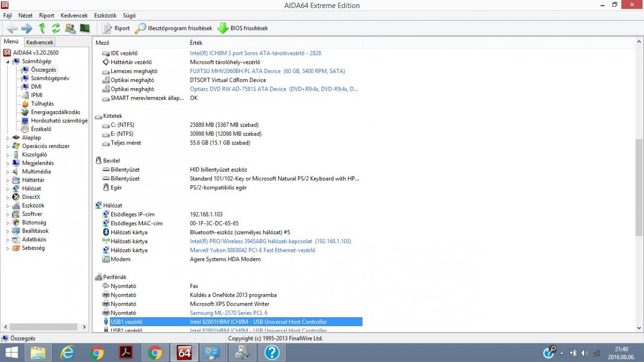Open Marvell Yukon 88E8042 Ethernet link
644x362 pixels.
(253, 250)
